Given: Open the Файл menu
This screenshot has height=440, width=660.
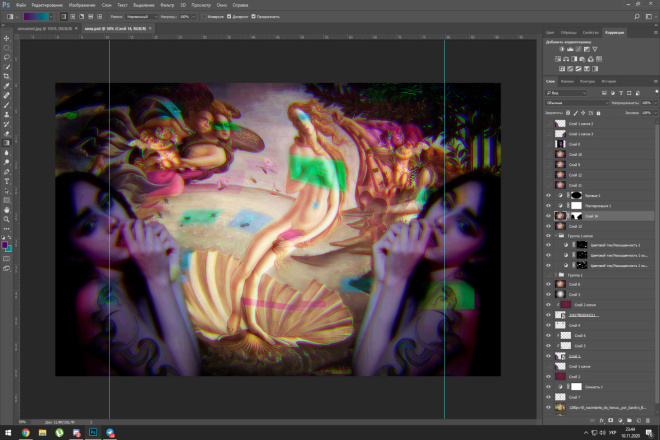Looking at the screenshot, I should (x=21, y=5).
